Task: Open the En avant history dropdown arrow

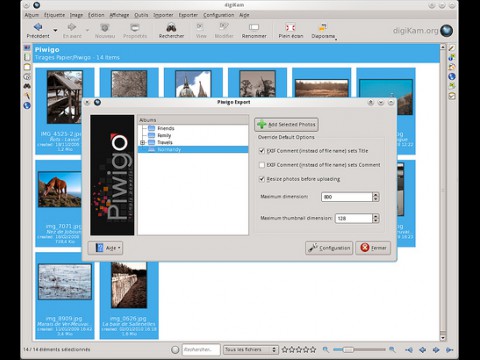Action: point(87,30)
